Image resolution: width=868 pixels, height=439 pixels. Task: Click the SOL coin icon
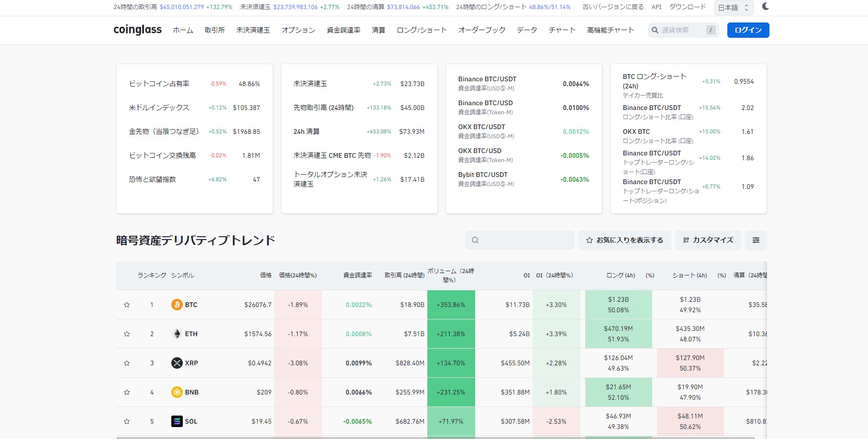[177, 421]
